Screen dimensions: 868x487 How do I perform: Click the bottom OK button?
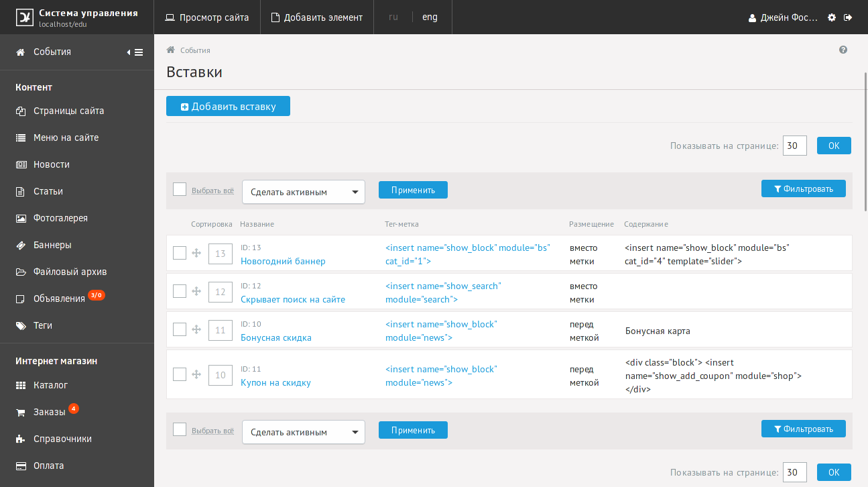[834, 472]
